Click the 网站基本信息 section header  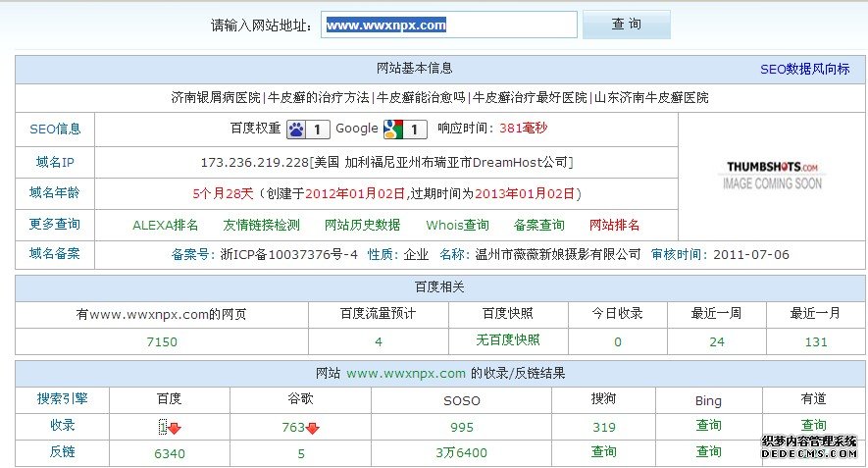pyautogui.click(x=415, y=68)
